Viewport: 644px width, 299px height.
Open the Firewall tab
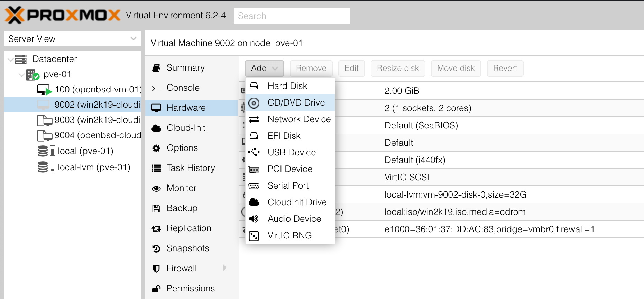[192, 268]
